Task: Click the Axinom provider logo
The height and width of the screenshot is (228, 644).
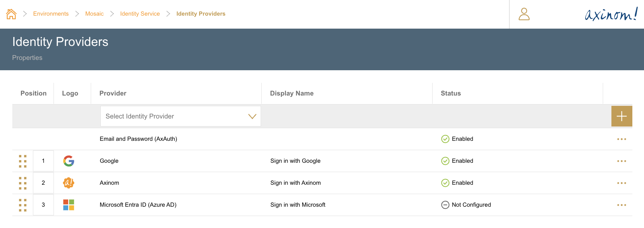Action: (x=68, y=183)
